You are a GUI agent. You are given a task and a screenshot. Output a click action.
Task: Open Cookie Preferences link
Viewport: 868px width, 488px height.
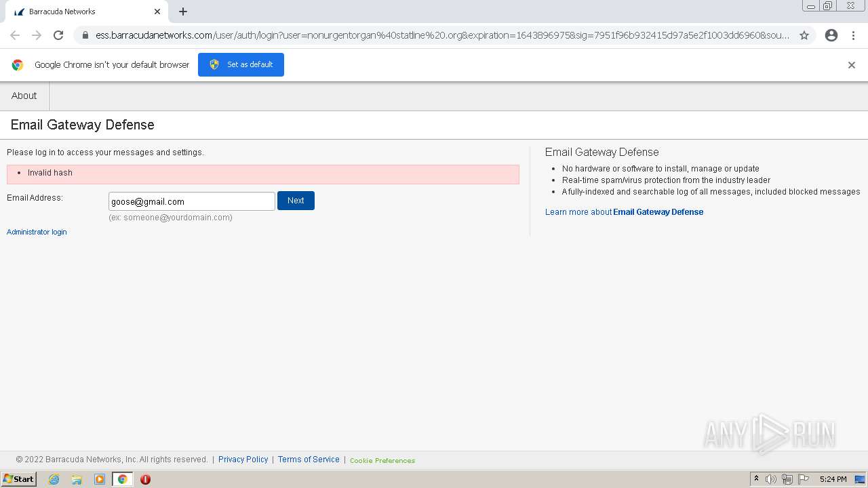382,460
